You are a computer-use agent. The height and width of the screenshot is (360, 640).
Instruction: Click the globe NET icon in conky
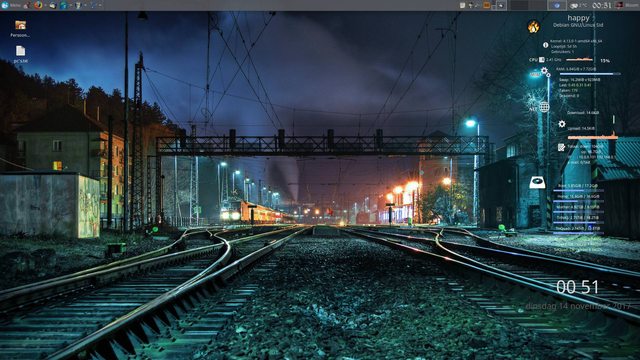point(544,107)
